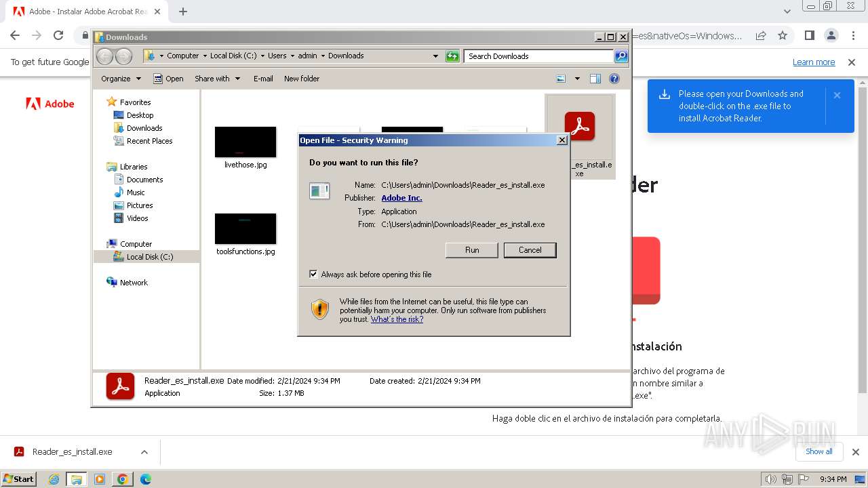Close the Security Warning dialog with X

coord(561,140)
